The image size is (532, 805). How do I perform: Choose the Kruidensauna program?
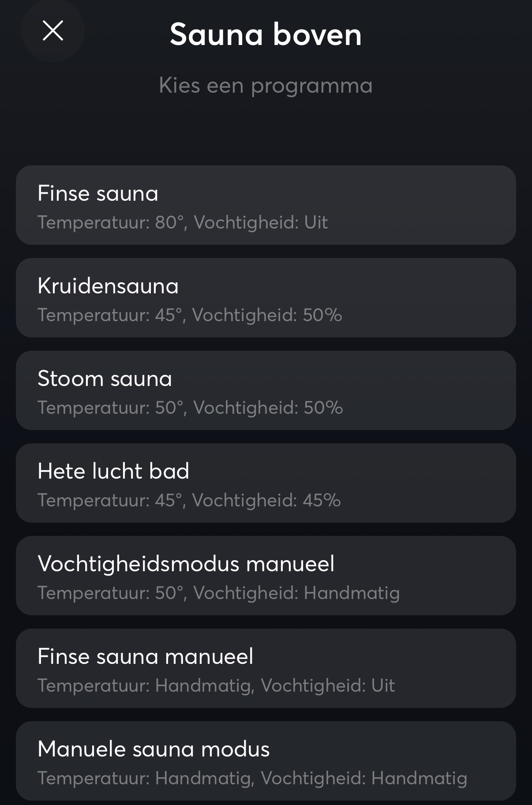(x=266, y=298)
